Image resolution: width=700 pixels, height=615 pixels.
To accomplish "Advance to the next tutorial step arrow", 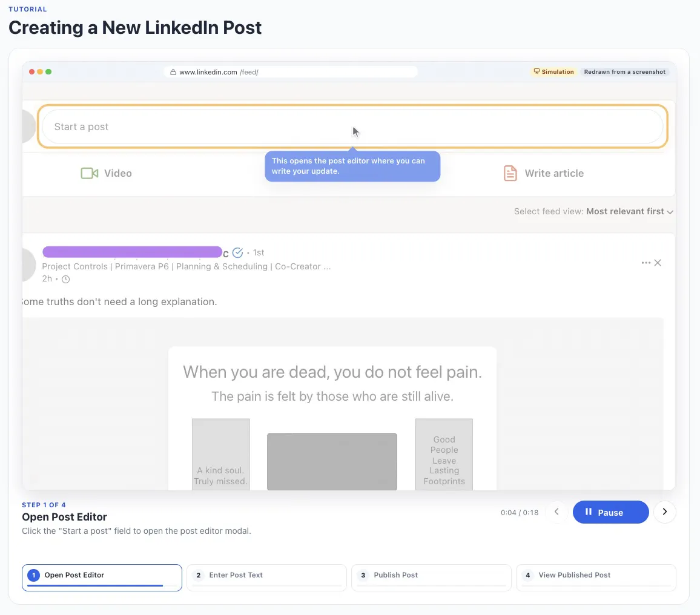I will [665, 512].
